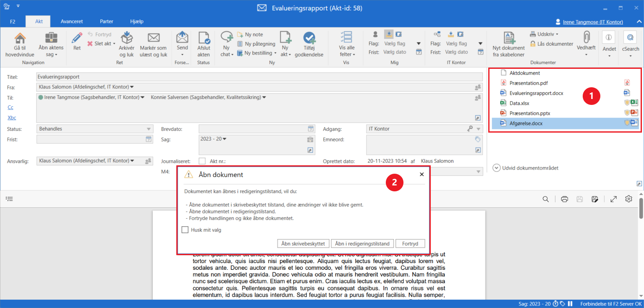Click the print icon in preview toolbar
The height and width of the screenshot is (308, 644).
click(565, 199)
